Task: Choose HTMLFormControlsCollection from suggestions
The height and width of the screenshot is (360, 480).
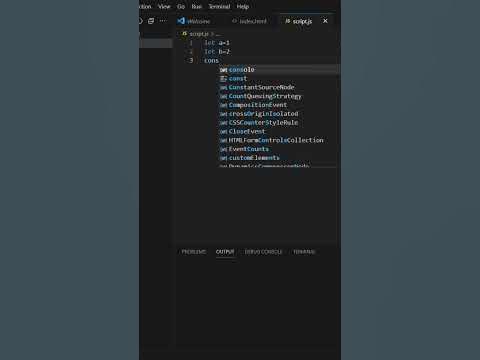Action: (x=278, y=140)
